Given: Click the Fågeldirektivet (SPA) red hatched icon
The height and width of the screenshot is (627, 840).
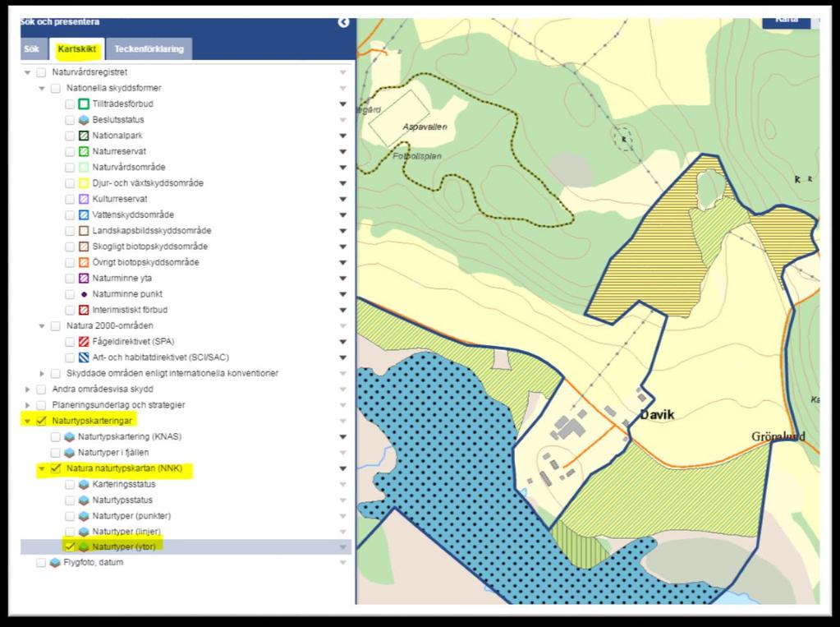Looking at the screenshot, I should 84,341.
